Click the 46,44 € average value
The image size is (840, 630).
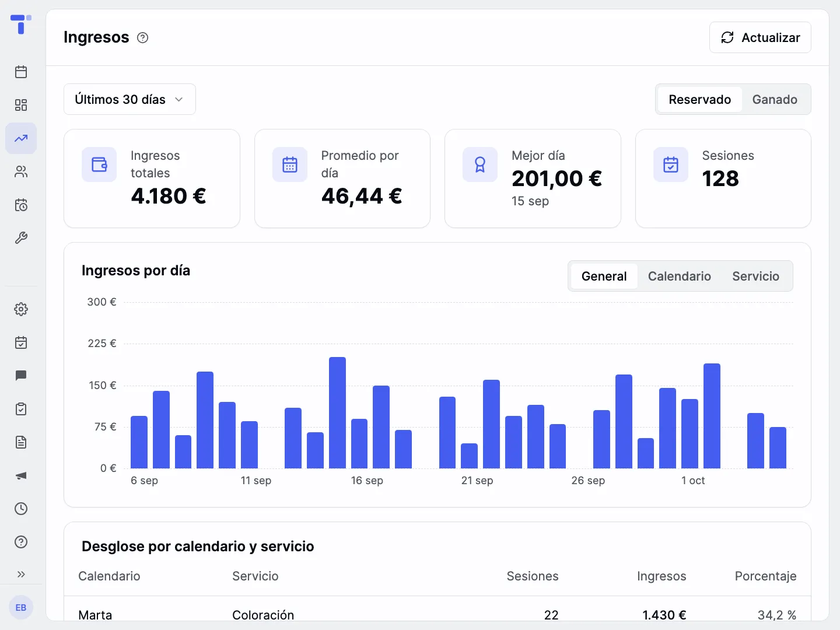[x=362, y=197]
